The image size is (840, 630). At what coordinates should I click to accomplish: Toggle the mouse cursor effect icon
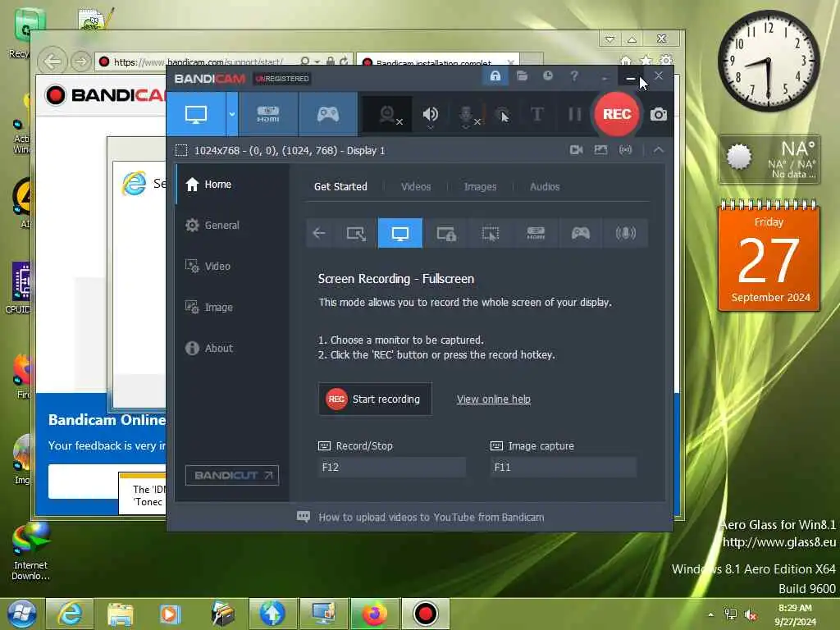pyautogui.click(x=502, y=115)
